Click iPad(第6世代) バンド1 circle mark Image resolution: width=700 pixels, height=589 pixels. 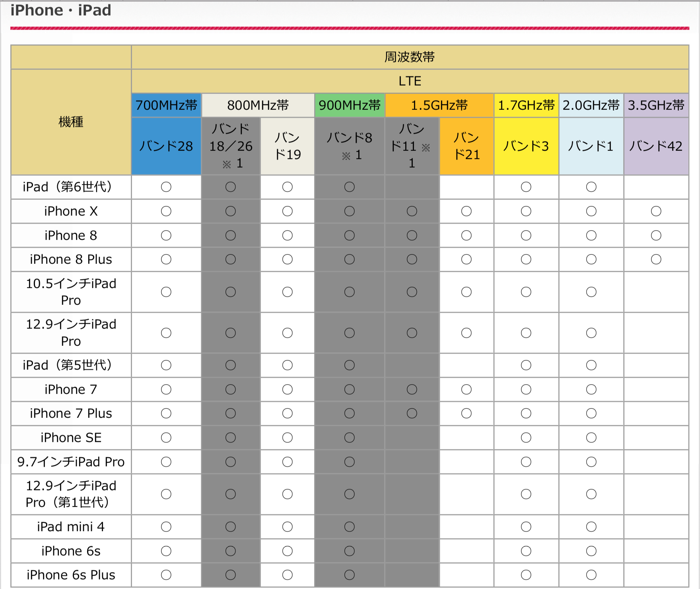[x=591, y=187]
